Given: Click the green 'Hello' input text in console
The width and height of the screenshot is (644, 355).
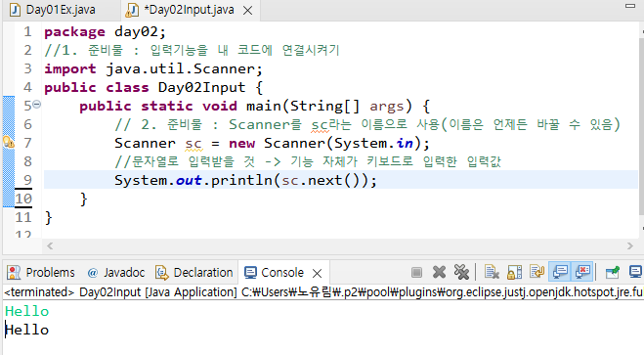Looking at the screenshot, I should pos(27,311).
